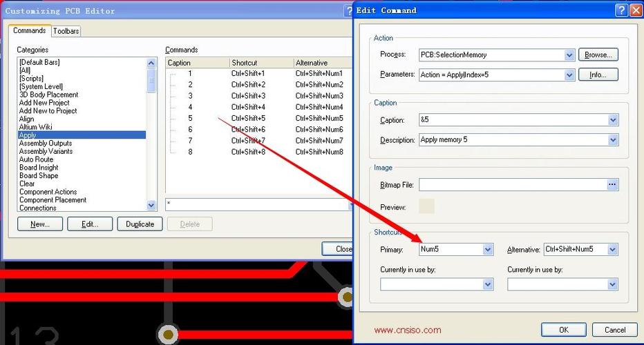
Task: Click the Caption column header
Action: [198, 63]
